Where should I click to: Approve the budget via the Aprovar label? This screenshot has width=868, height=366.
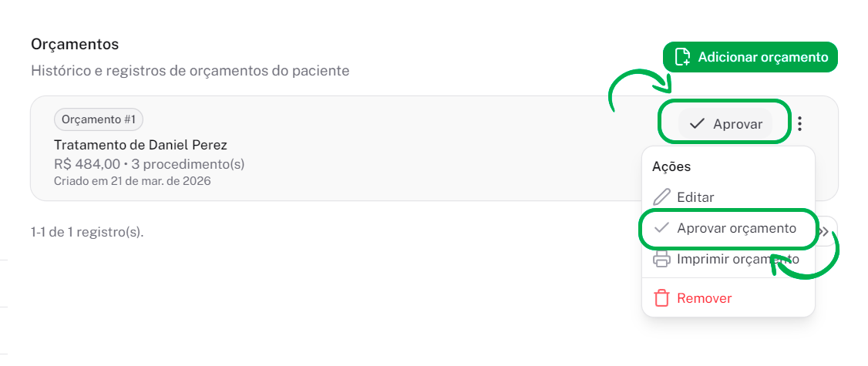738,123
